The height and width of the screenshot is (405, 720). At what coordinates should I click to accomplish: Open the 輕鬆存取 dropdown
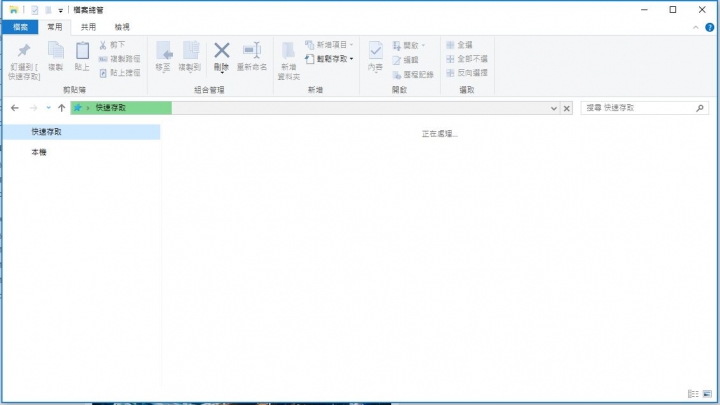point(332,59)
